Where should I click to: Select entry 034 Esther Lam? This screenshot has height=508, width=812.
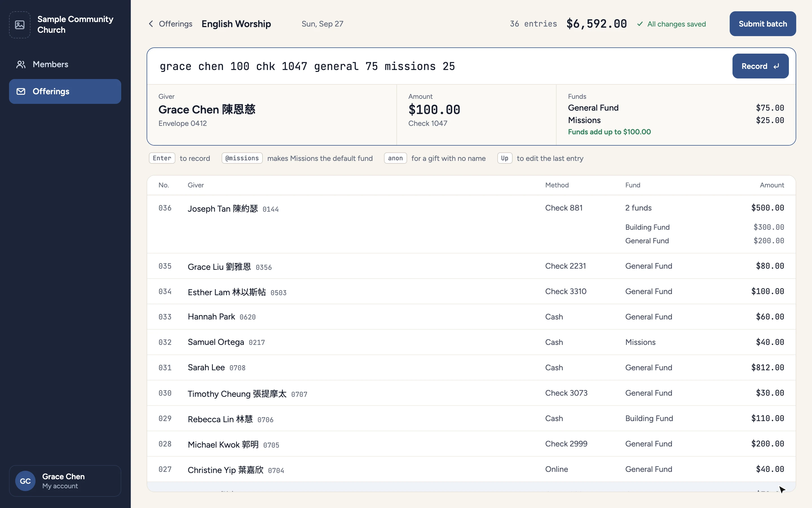[471, 292]
